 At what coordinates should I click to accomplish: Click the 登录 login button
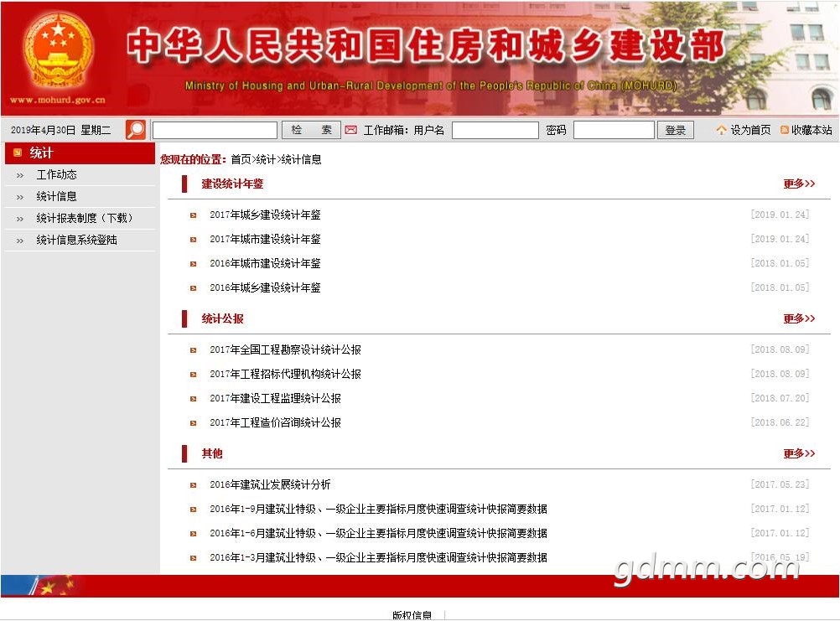pos(676,130)
